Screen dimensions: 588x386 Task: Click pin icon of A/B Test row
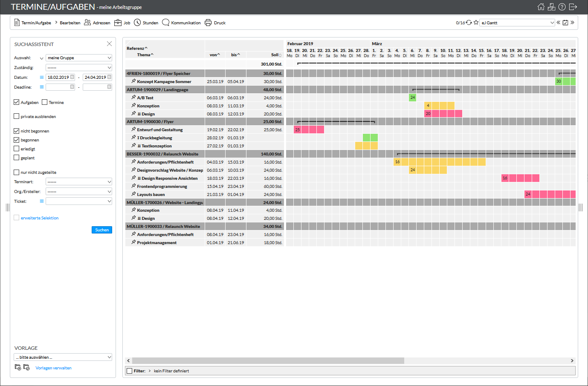(133, 97)
